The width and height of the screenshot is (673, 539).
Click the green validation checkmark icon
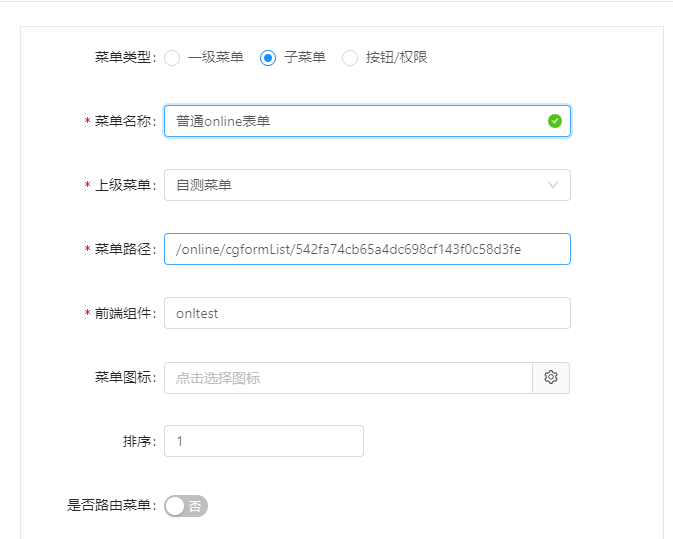[x=555, y=121]
